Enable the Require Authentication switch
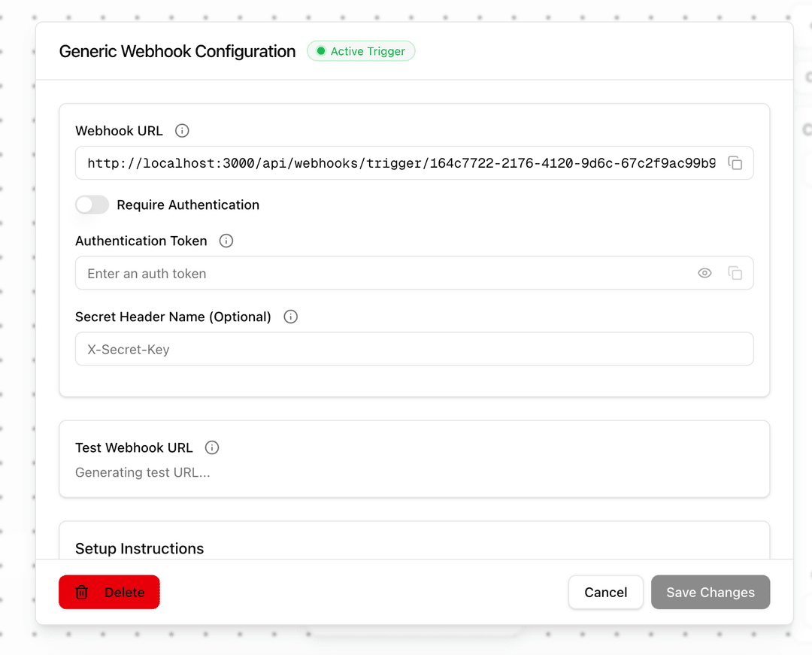 pos(92,205)
